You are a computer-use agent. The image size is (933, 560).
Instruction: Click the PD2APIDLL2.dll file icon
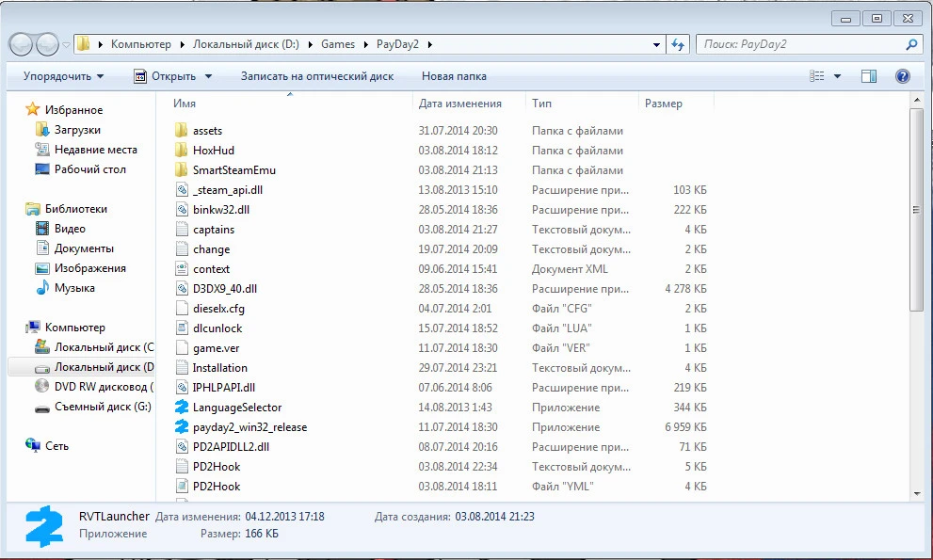[182, 446]
